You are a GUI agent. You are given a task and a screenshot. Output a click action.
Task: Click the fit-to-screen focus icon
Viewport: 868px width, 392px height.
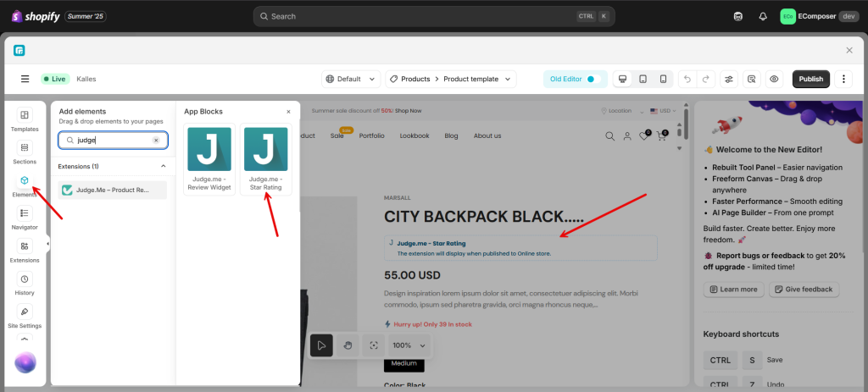tap(374, 345)
